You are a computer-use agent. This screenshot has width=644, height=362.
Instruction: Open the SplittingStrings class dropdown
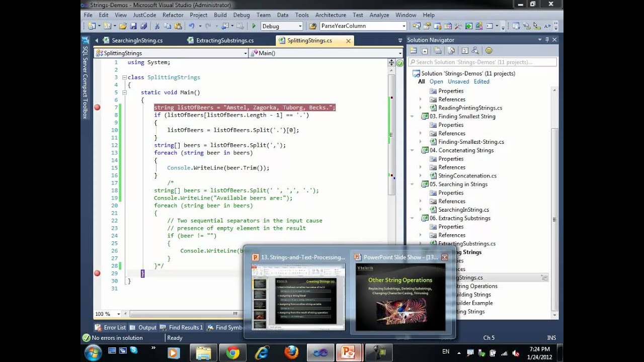246,53
